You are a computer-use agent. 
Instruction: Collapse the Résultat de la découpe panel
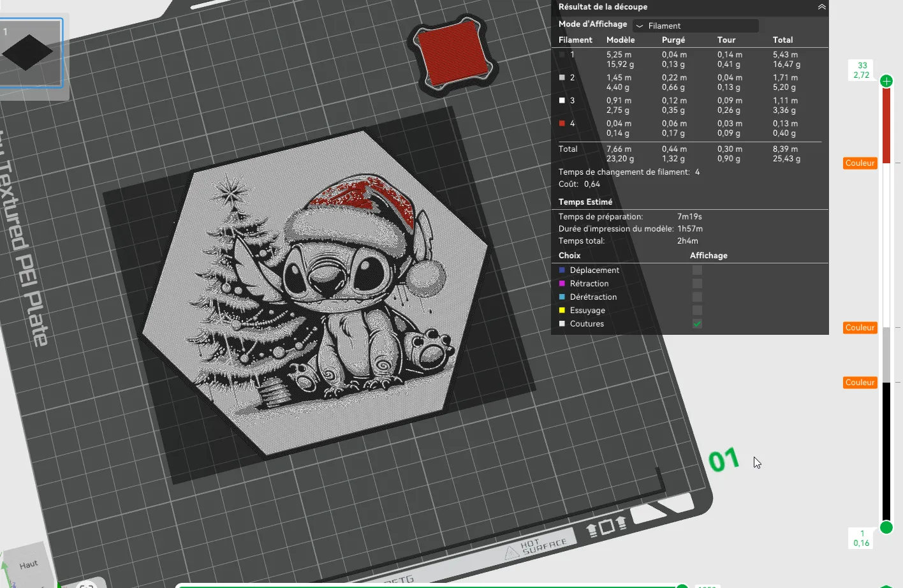pos(821,7)
